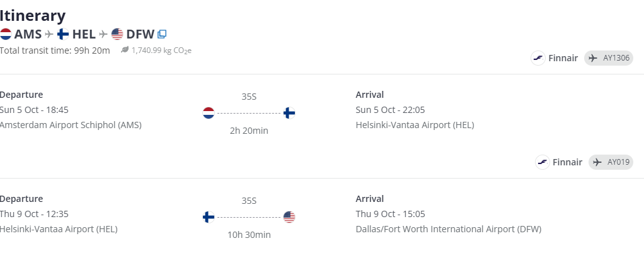The width and height of the screenshot is (644, 260).
Task: Open the AY019 flight number badge
Action: pyautogui.click(x=611, y=162)
